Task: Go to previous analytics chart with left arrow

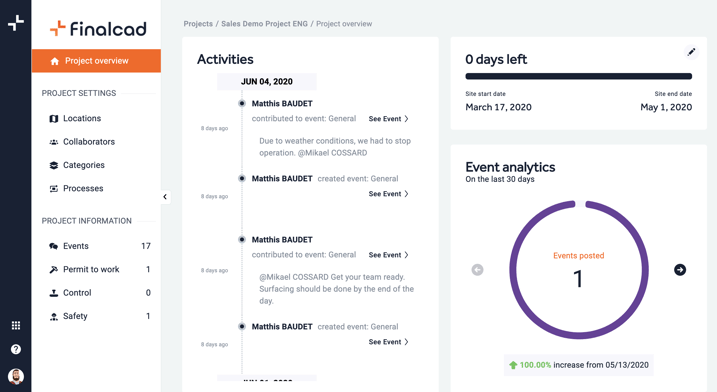Action: tap(477, 270)
